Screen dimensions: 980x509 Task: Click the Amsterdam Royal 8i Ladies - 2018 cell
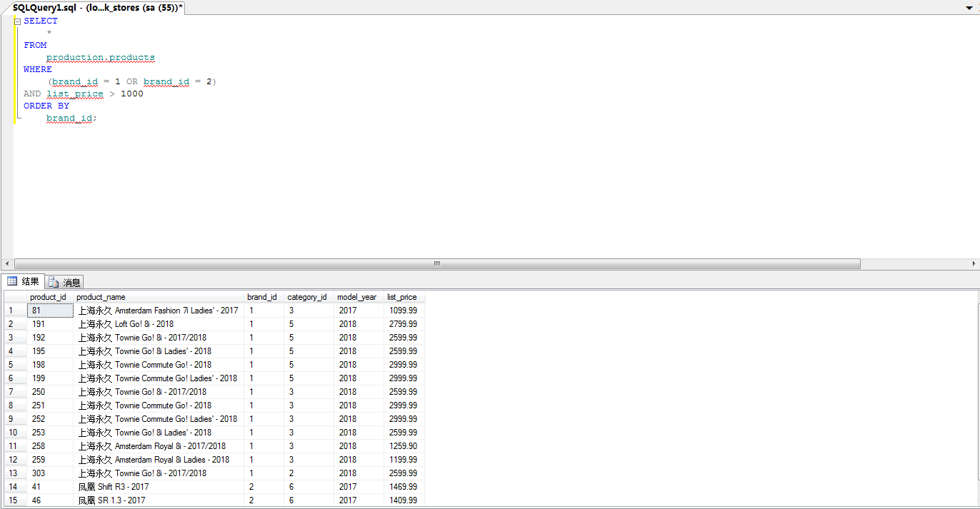(x=159, y=460)
